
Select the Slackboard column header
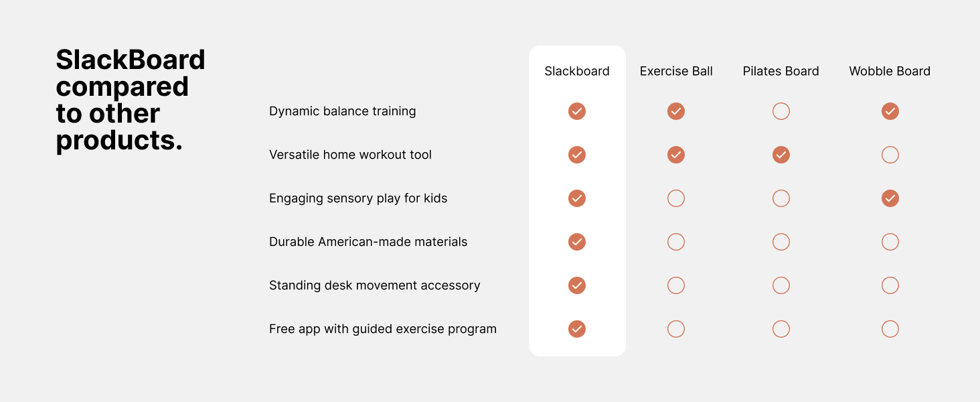point(577,71)
